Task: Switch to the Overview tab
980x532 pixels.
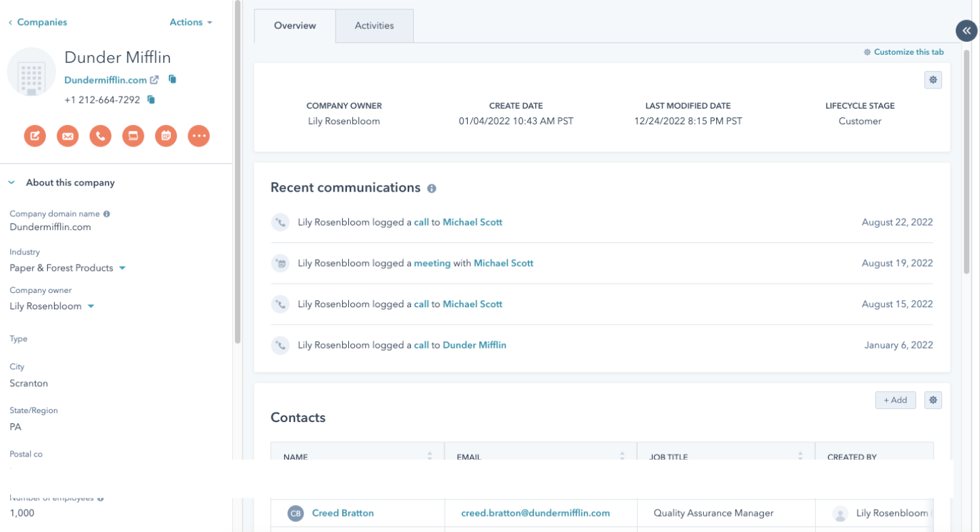Action: 295,26
